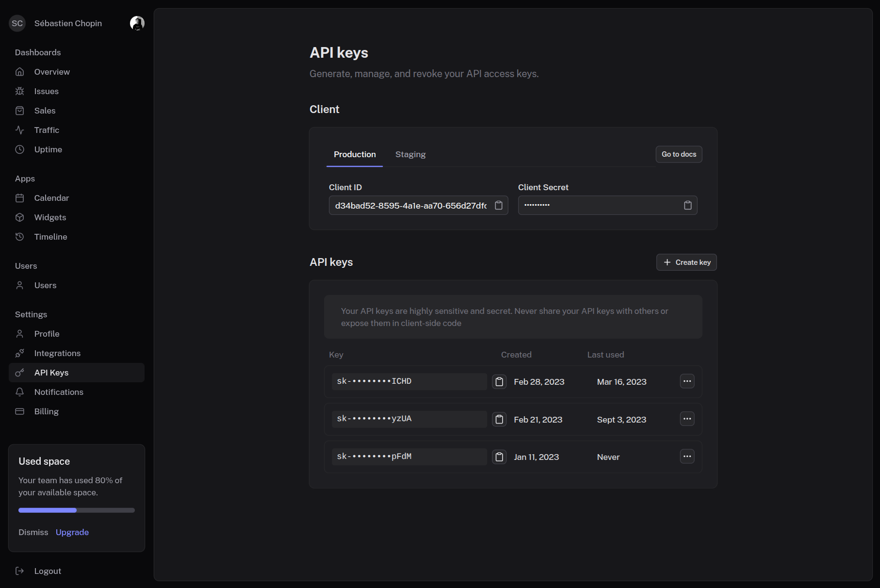Open options menu for ICHD key

coord(687,381)
